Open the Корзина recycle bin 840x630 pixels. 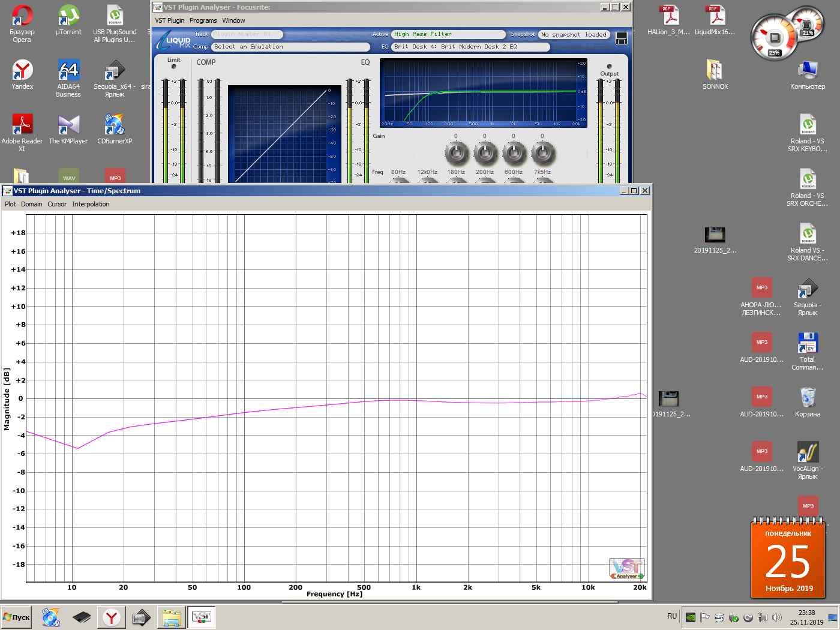[808, 402]
